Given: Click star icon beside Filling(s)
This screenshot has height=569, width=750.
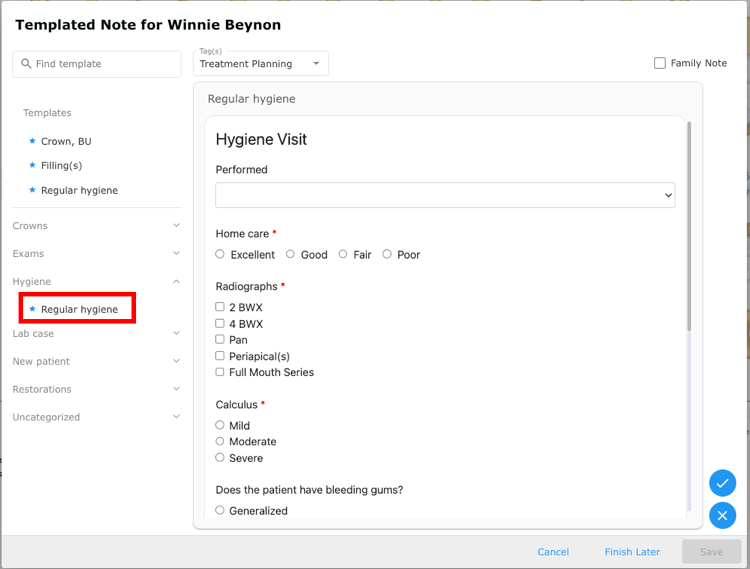Looking at the screenshot, I should (32, 165).
